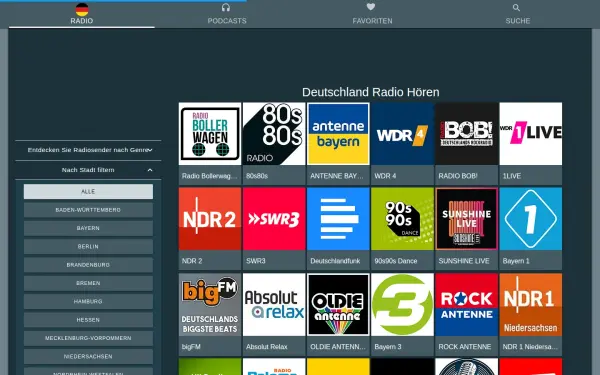Open the NDR 2 station logo

(x=210, y=219)
